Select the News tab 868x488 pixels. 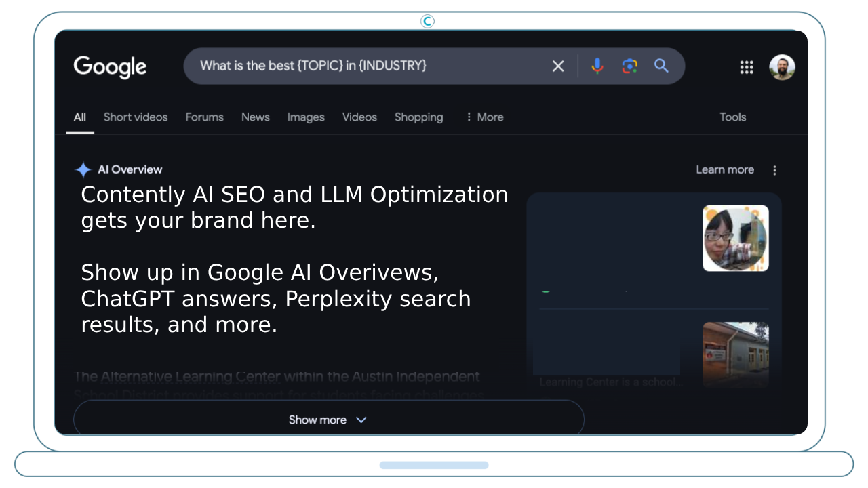pyautogui.click(x=255, y=117)
